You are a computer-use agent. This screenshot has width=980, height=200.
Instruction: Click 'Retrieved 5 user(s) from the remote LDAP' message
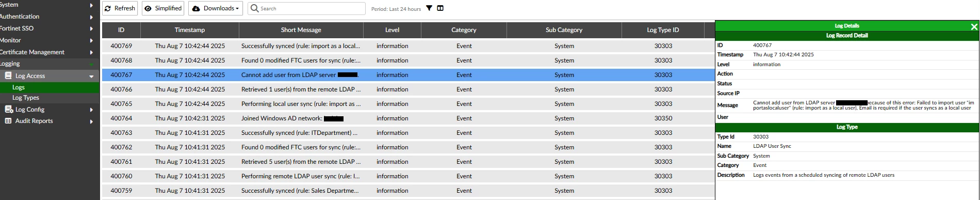point(301,162)
